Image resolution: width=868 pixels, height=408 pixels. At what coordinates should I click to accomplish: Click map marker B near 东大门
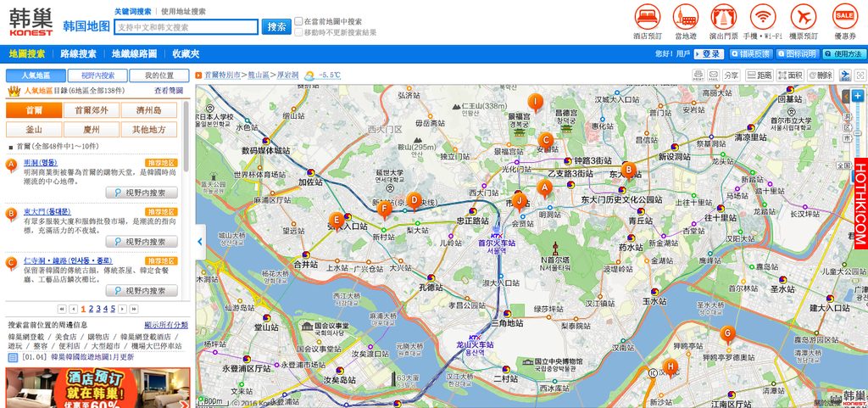point(628,170)
